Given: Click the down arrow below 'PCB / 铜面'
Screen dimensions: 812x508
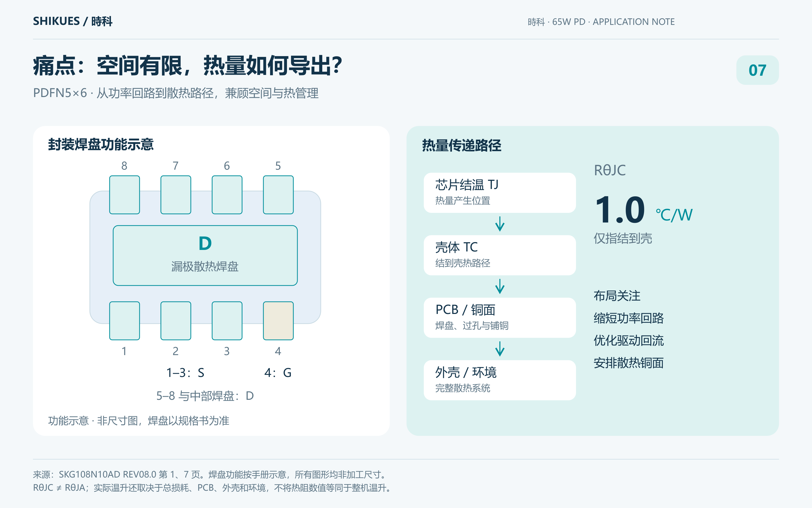Looking at the screenshot, I should [x=500, y=349].
